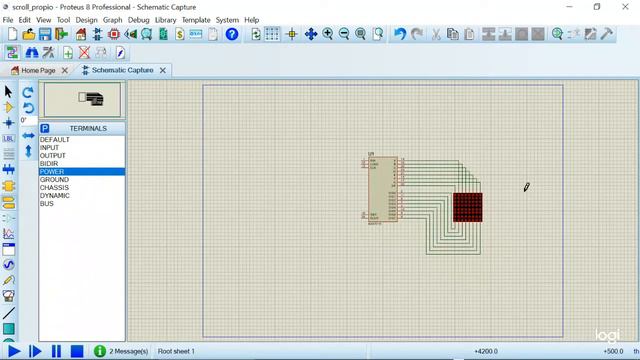The width and height of the screenshot is (640, 360).
Task: Rotate clockwise arrow button
Action: coord(28,92)
